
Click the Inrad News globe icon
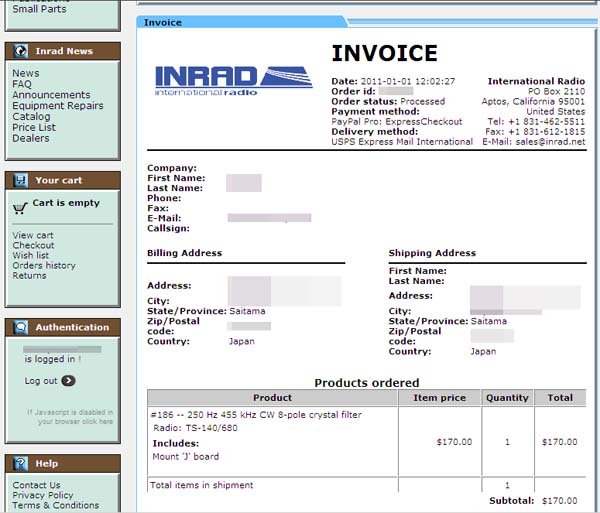21,51
